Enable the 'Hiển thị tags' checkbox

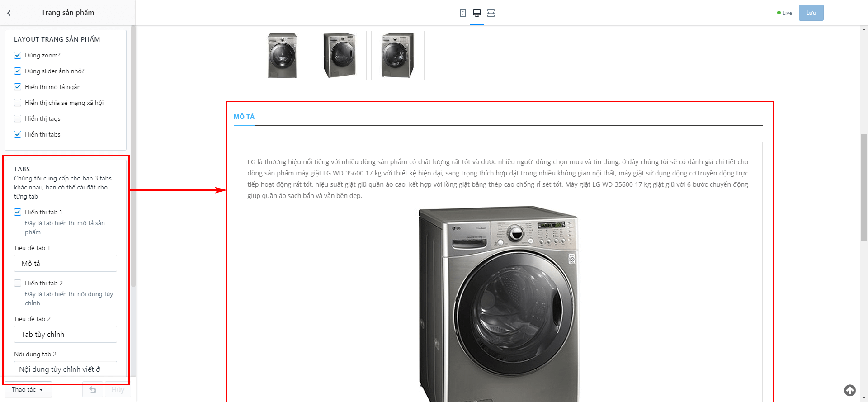click(x=18, y=118)
